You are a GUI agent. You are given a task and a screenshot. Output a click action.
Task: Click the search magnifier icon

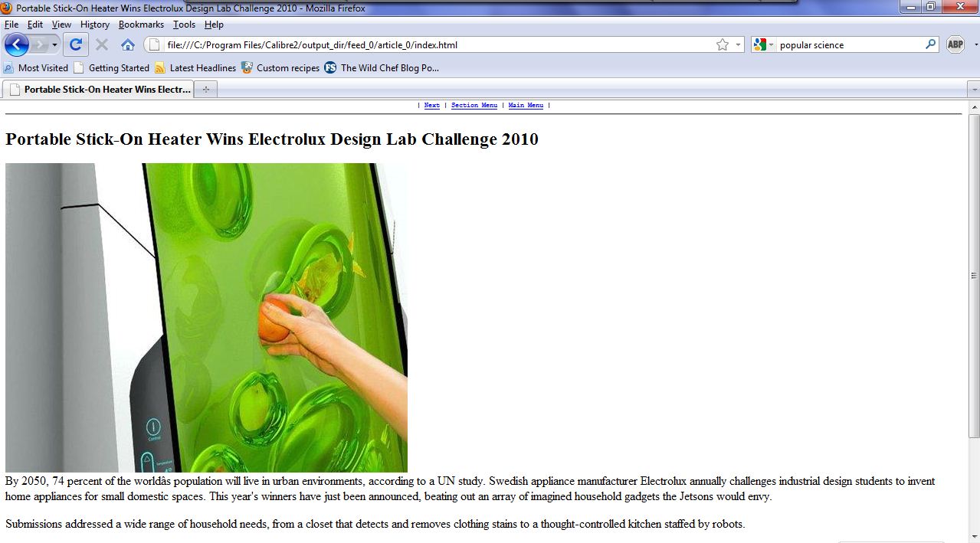click(x=930, y=44)
